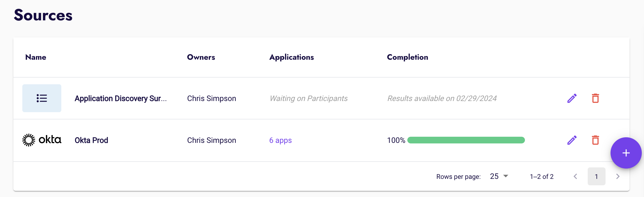The width and height of the screenshot is (644, 197).
Task: Open the rows per page dropdown
Action: pyautogui.click(x=499, y=176)
